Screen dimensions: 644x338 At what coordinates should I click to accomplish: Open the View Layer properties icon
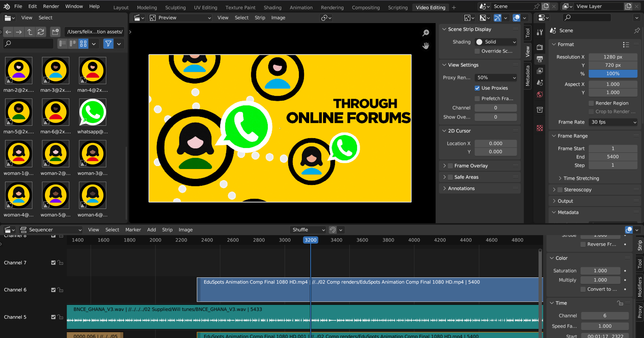pos(540,71)
